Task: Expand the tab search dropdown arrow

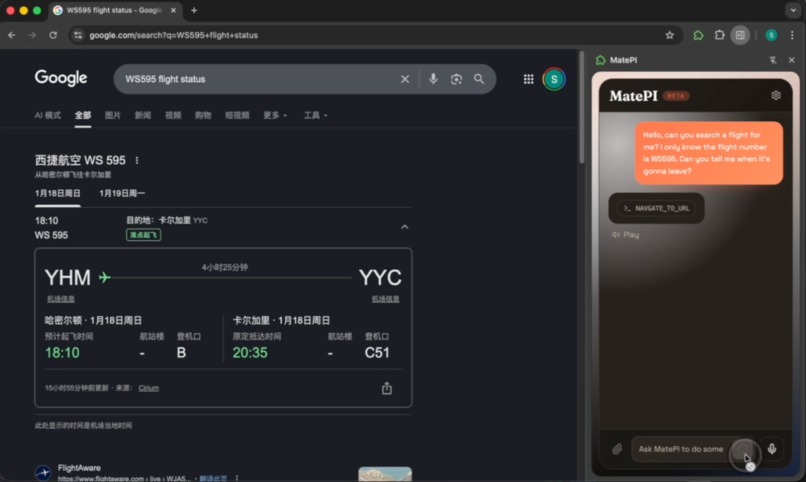Action: (x=793, y=10)
